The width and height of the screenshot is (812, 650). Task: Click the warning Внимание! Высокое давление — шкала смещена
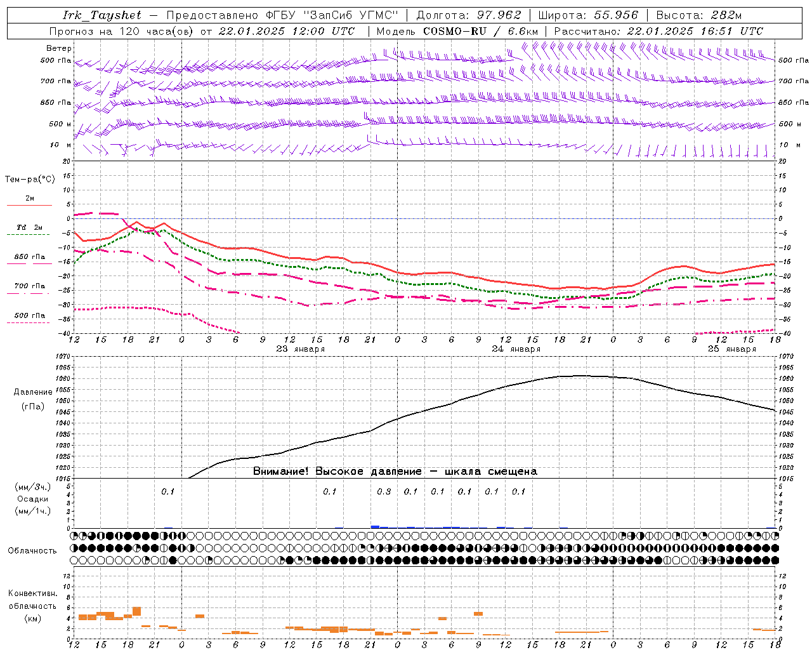(395, 471)
